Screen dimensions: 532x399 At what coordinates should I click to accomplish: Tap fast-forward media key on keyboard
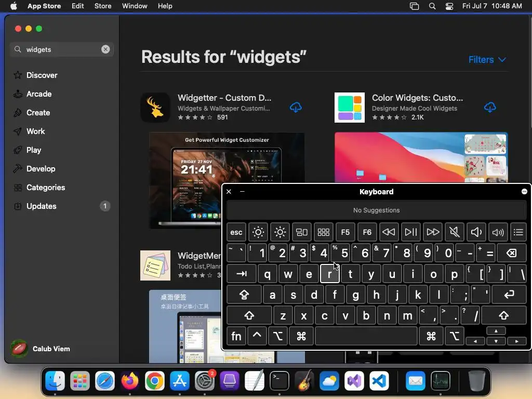[x=433, y=232]
